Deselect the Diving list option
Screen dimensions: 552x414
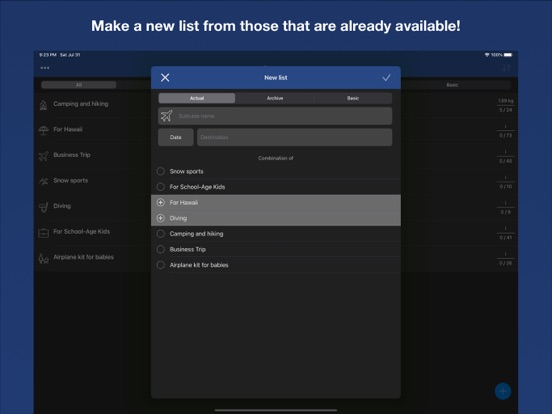(x=276, y=218)
